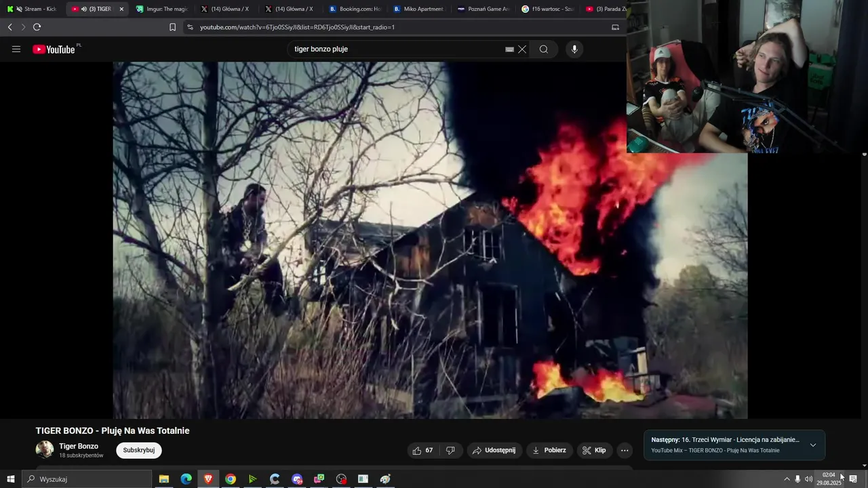Open the Windows Start menu
The image size is (868, 488).
point(10,479)
